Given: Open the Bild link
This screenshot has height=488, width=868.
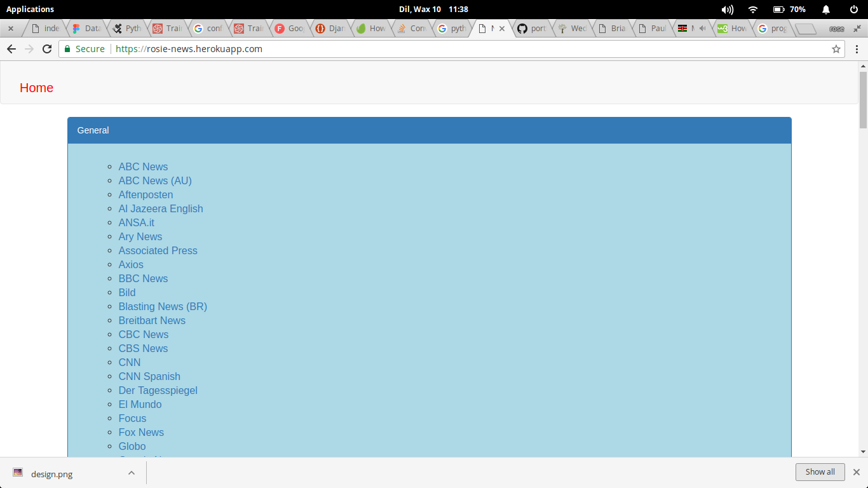Looking at the screenshot, I should coord(127,292).
